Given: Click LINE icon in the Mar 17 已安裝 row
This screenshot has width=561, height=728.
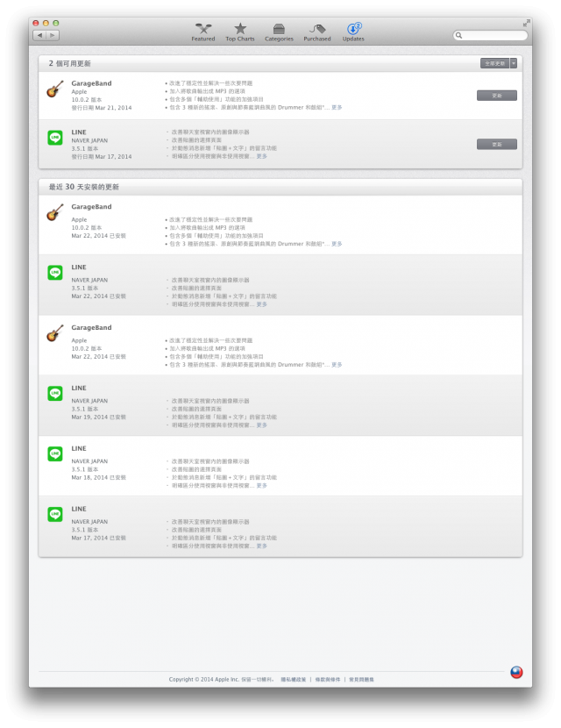Looking at the screenshot, I should (x=55, y=514).
